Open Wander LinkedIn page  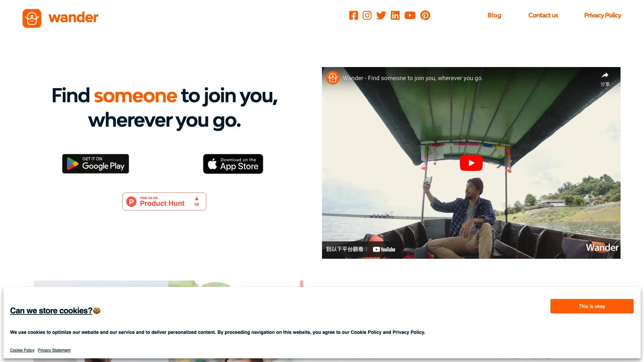click(x=395, y=15)
